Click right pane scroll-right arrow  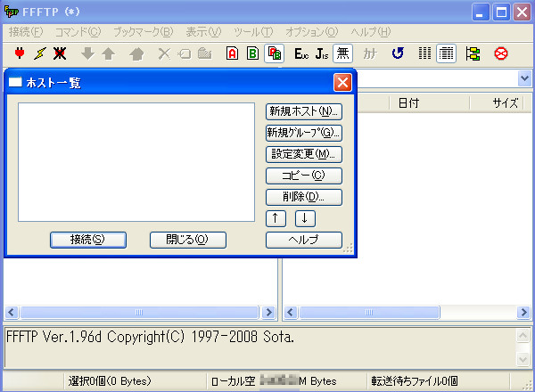[523, 312]
